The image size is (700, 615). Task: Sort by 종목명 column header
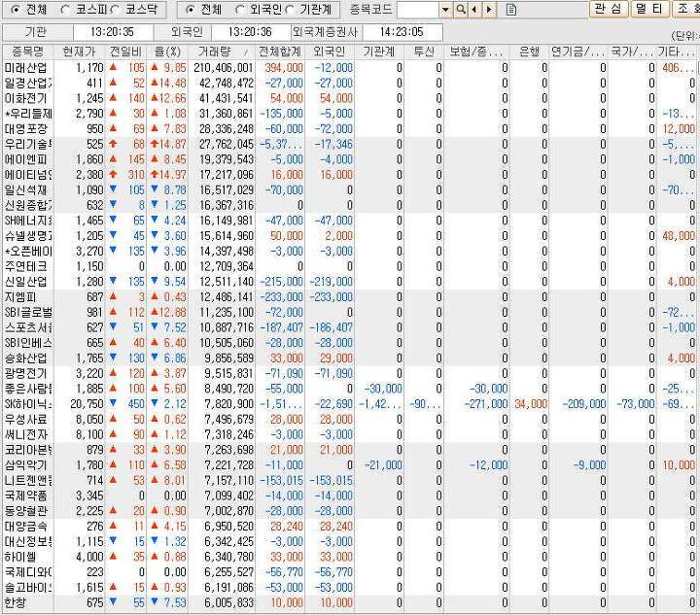coord(28,51)
